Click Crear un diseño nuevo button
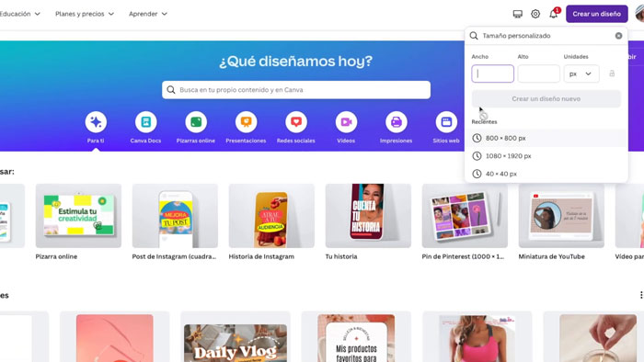The height and width of the screenshot is (362, 644). (546, 99)
